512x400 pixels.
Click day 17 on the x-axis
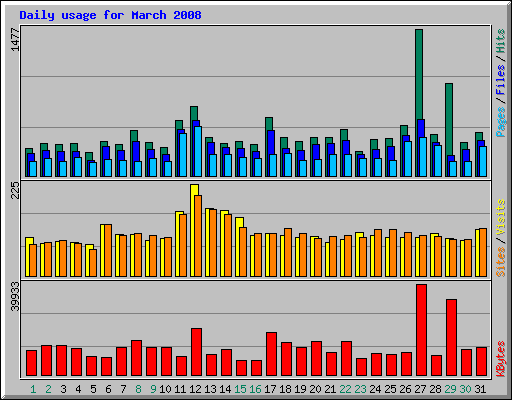[x=270, y=389]
